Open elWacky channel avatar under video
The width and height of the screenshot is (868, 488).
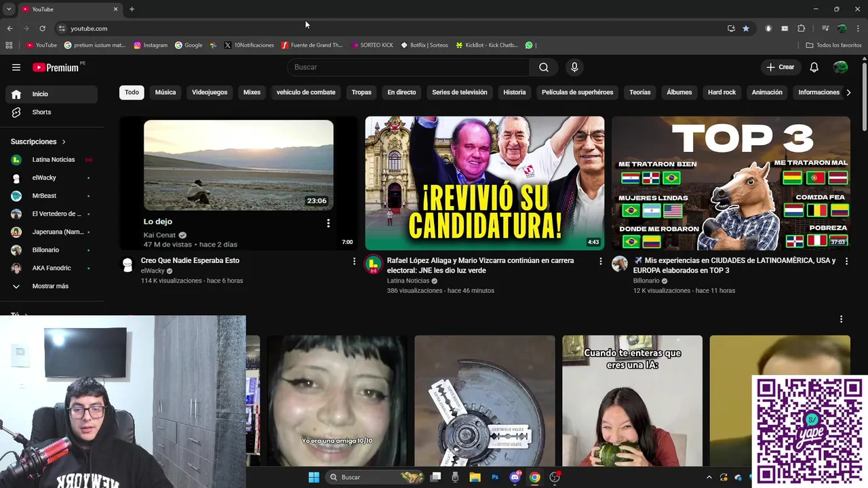pyautogui.click(x=127, y=264)
